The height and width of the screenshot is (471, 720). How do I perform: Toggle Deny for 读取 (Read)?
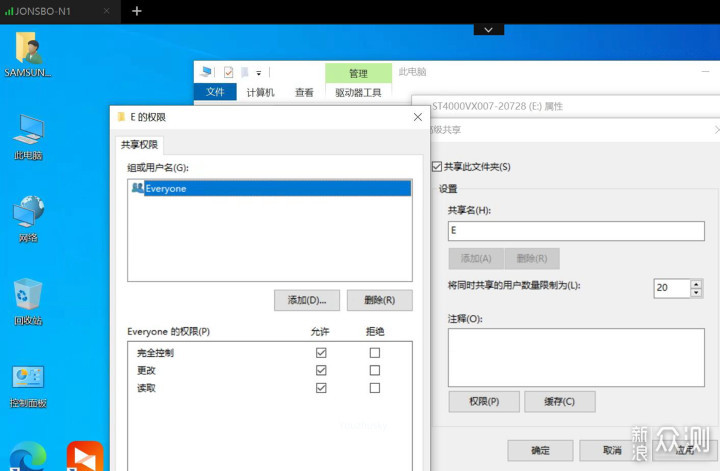(375, 388)
